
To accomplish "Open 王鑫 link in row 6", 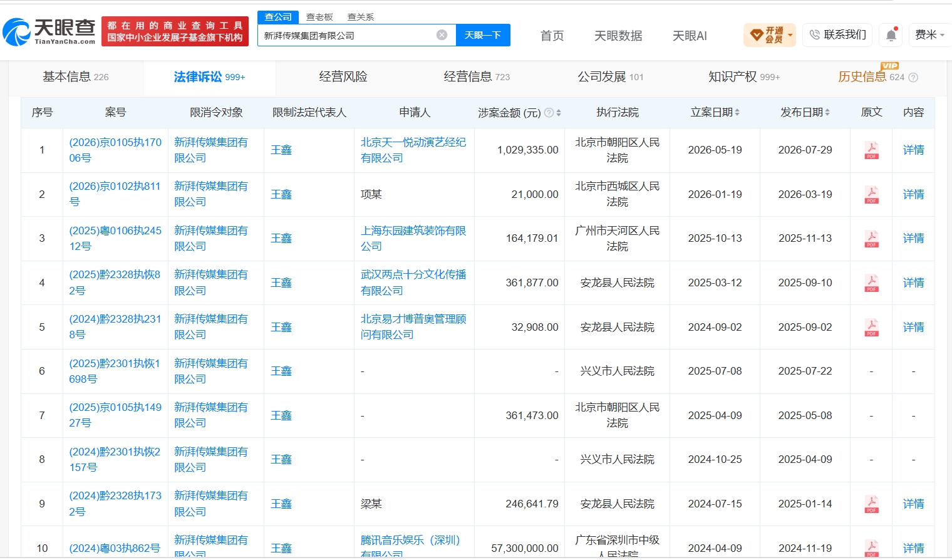I will (x=281, y=371).
